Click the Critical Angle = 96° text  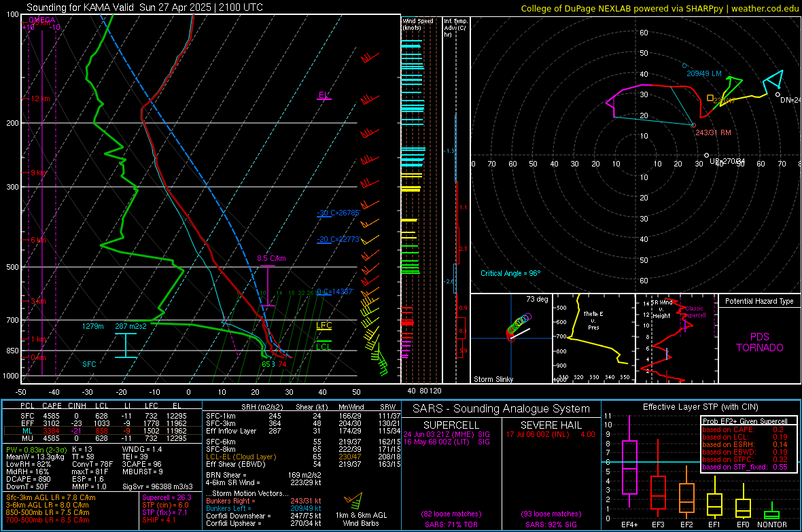click(x=510, y=273)
